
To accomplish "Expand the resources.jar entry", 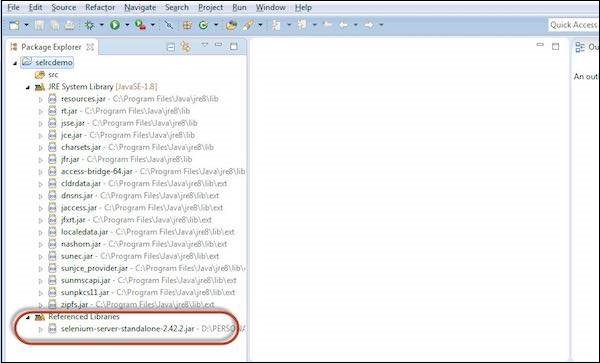I will click(x=41, y=99).
